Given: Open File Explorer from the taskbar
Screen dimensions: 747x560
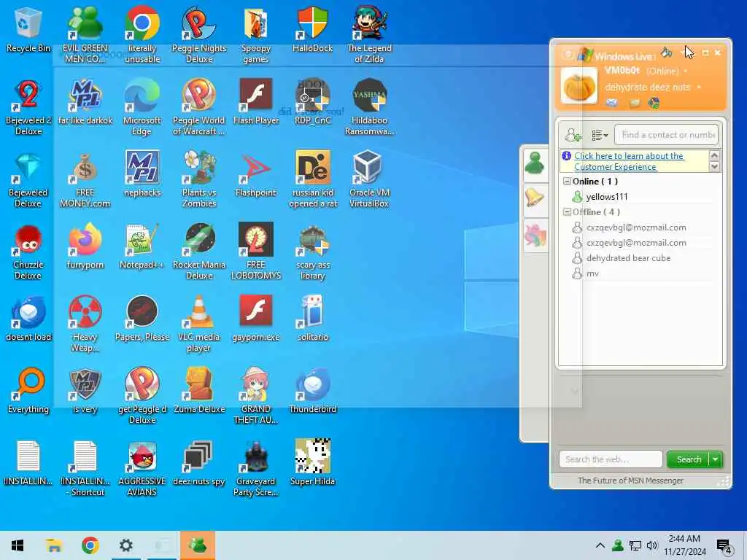Looking at the screenshot, I should [x=54, y=545].
